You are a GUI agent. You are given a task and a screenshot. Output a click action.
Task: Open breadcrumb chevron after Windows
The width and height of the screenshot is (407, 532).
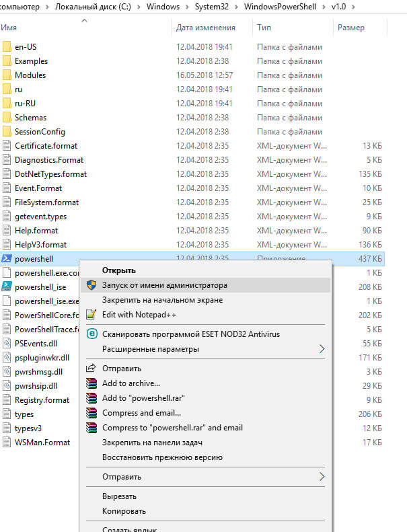188,7
